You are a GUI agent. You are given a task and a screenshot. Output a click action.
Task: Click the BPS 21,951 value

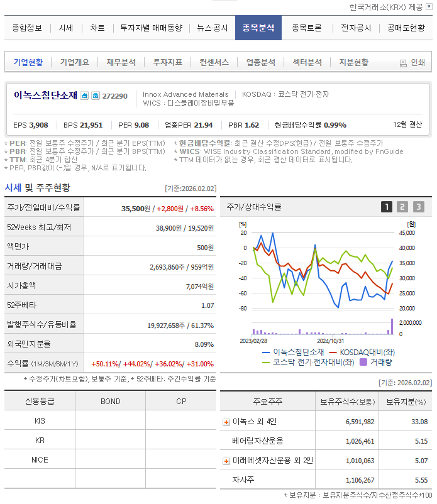[92, 125]
